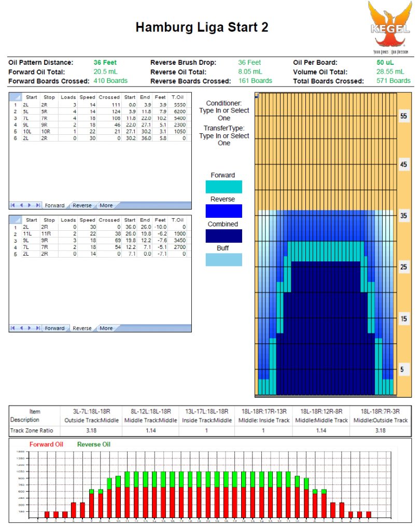Viewport: 420px width, 531px height.
Task: Open More tab in lower table
Action: pos(106,328)
